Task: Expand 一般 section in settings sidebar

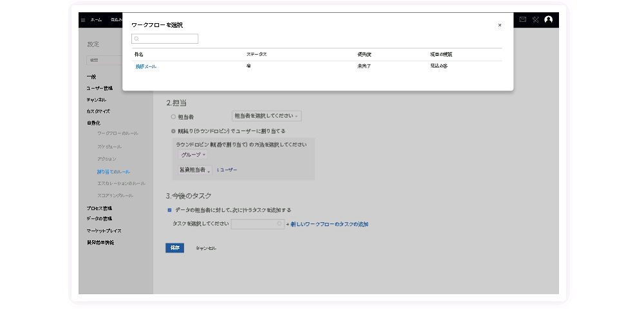Action: 91,77
